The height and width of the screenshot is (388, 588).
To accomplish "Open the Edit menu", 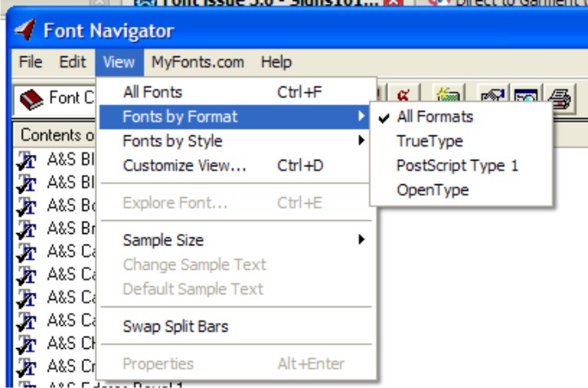I will (x=73, y=62).
